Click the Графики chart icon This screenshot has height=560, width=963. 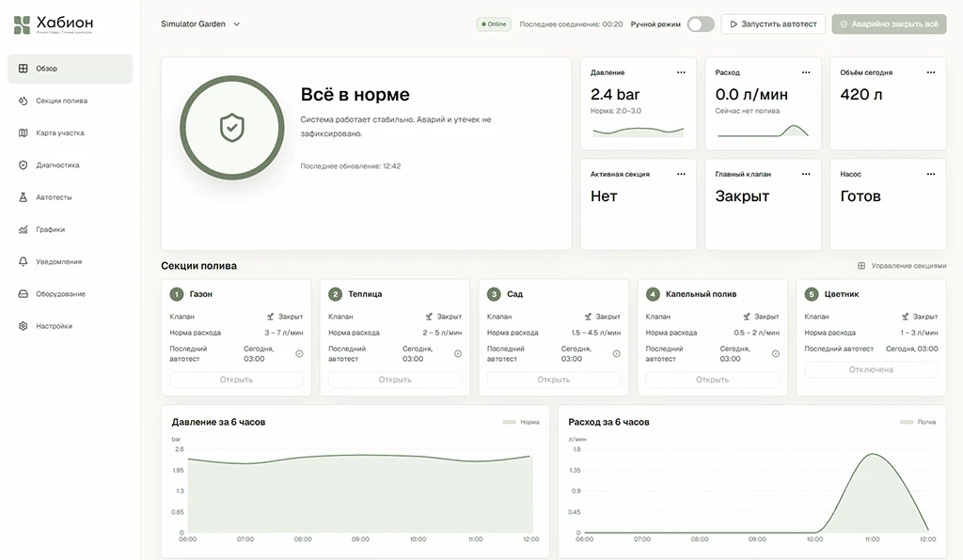(x=23, y=229)
